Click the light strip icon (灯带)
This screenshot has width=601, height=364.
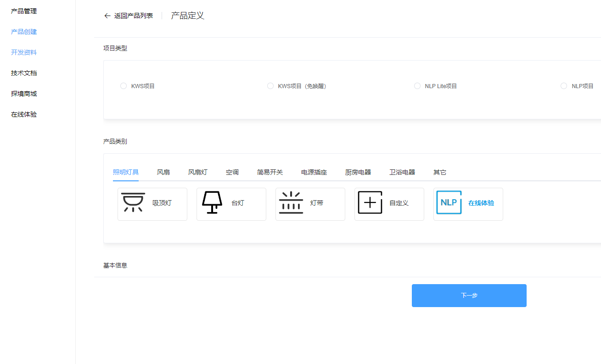[291, 202]
